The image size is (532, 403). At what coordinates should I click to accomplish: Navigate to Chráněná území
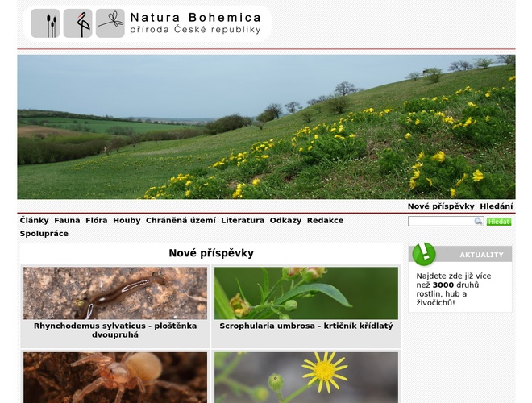[181, 220]
